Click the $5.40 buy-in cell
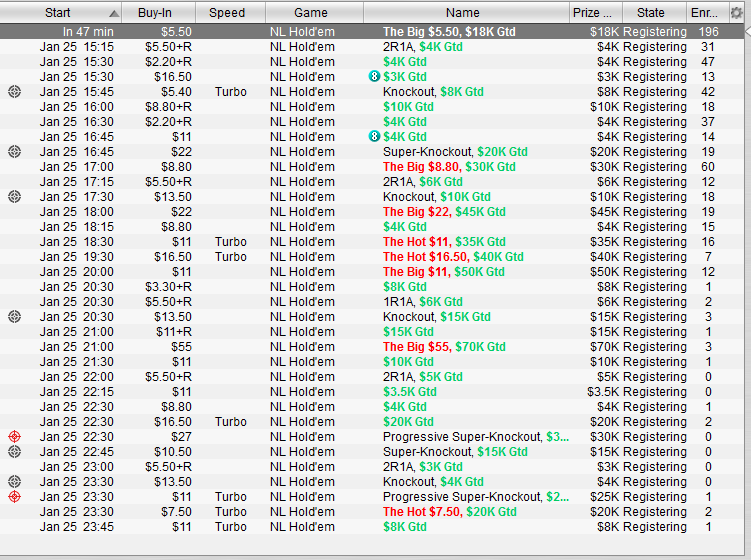Image resolution: width=751 pixels, height=560 pixels. (x=176, y=91)
